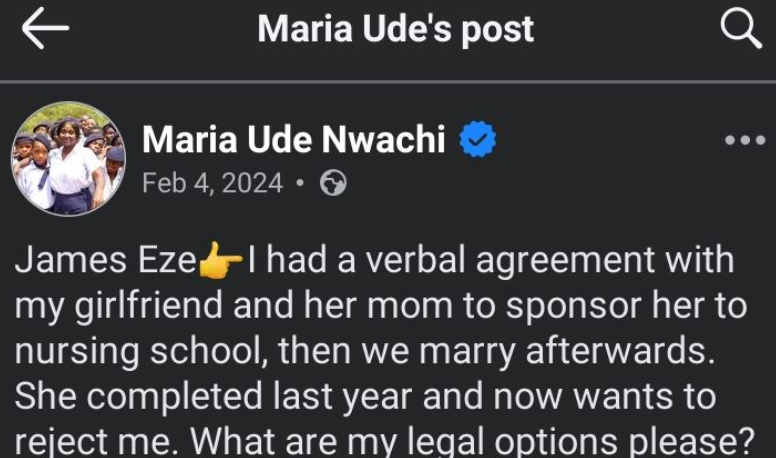Open search with the magnifying glass
The image size is (776, 458).
tap(741, 30)
